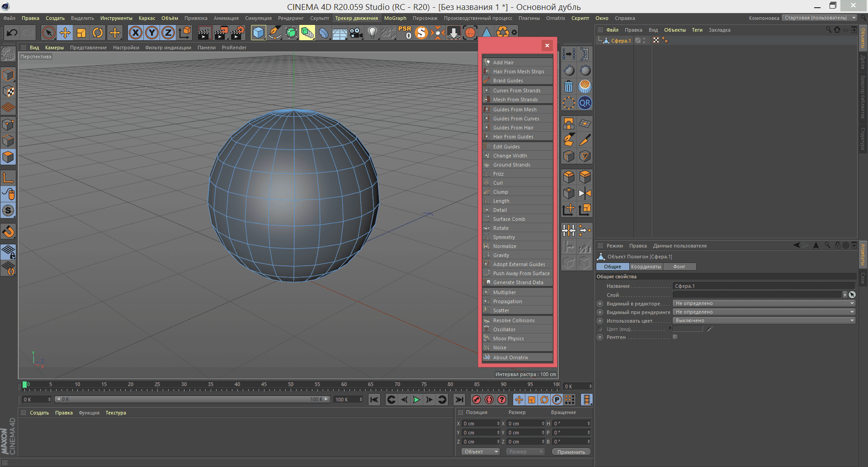Toggle Autokeying in the timeline bar
This screenshot has height=467, width=868.
pos(489,400)
